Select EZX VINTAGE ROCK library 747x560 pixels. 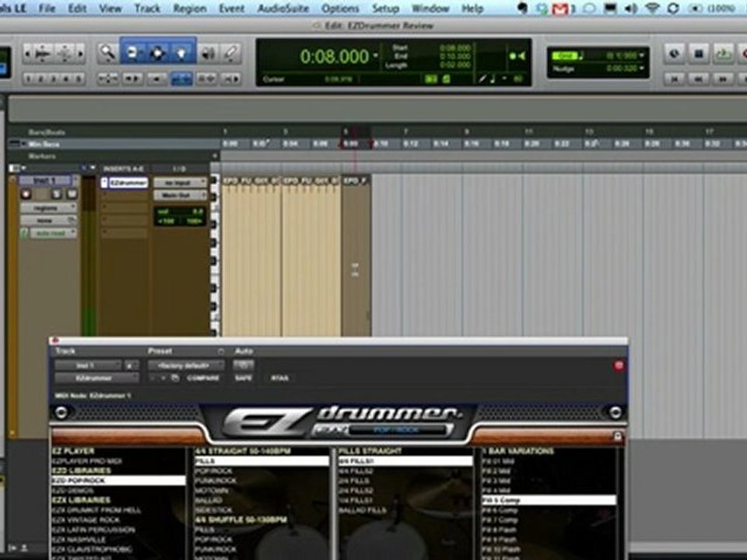[x=86, y=520]
